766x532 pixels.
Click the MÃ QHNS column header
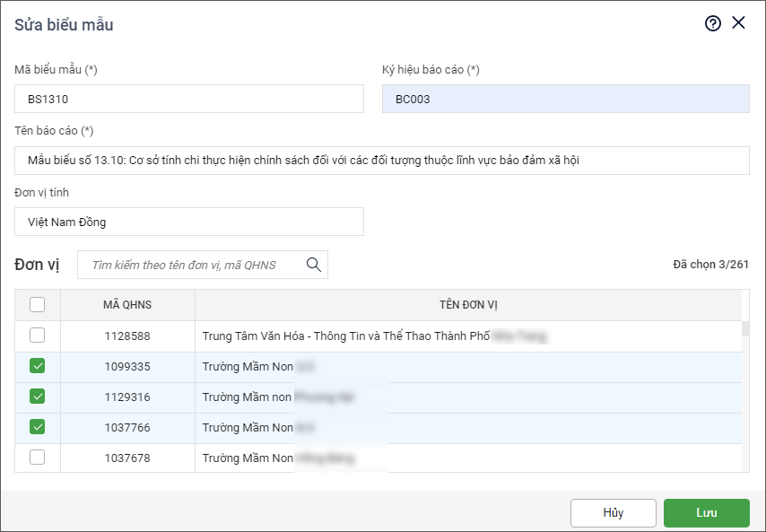(127, 305)
